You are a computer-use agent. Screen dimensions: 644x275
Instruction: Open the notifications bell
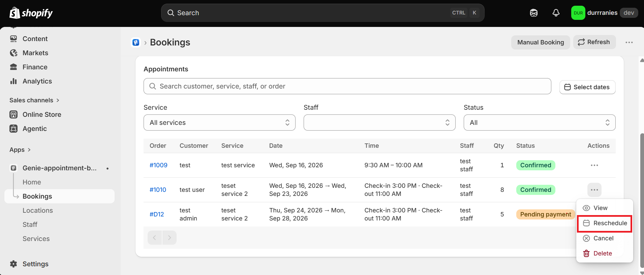pyautogui.click(x=556, y=13)
